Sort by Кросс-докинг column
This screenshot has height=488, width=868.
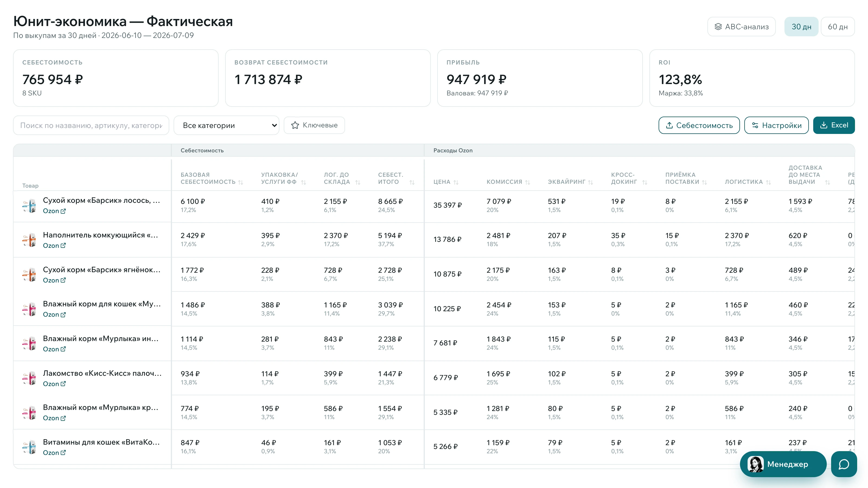point(644,182)
